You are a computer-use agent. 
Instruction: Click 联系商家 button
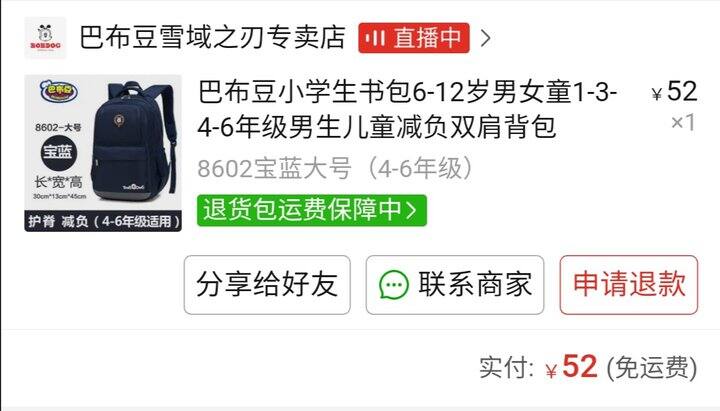coord(455,285)
